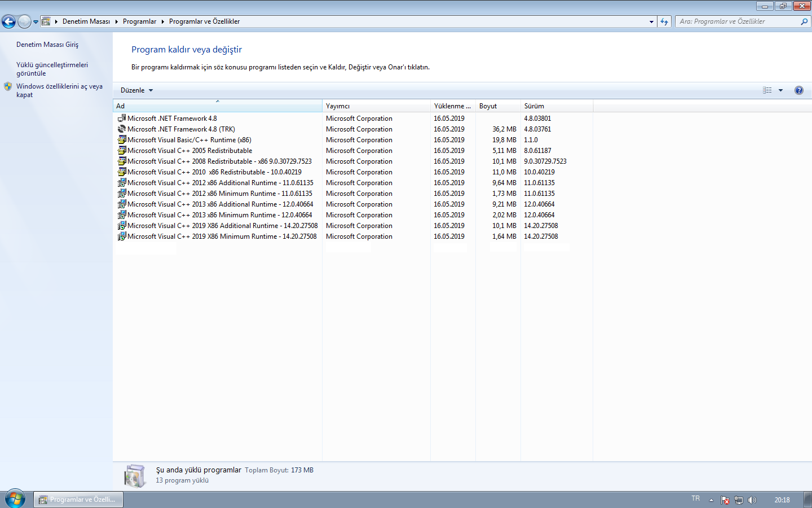Click the Back navigation arrow
Image resolution: width=812 pixels, height=508 pixels.
pyautogui.click(x=8, y=21)
